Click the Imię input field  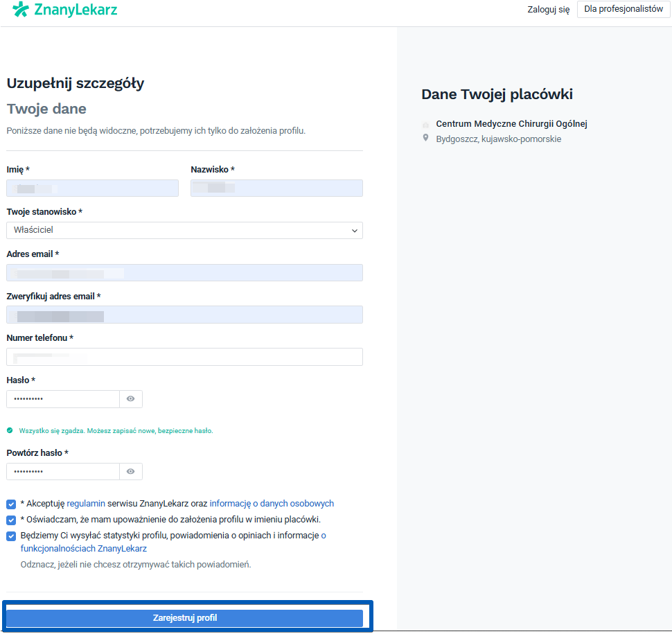(92, 188)
